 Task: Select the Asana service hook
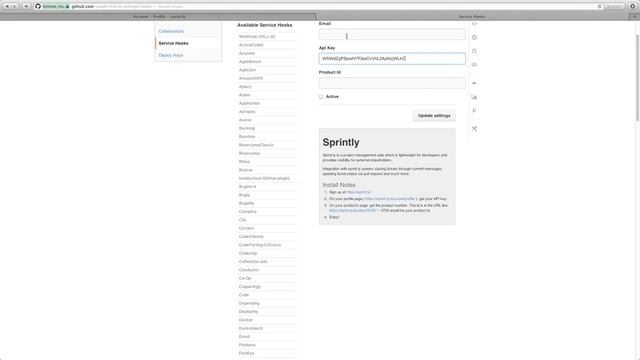[245, 120]
